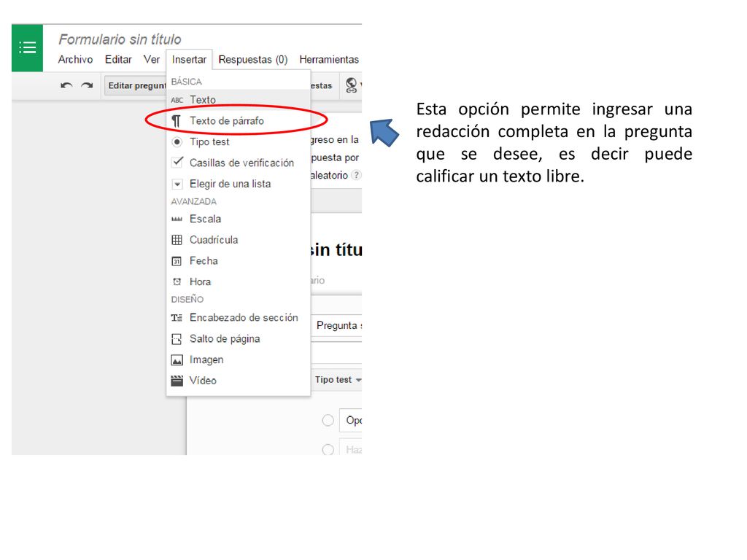Click the paragraph symbol icon for Texto de párrafo
The height and width of the screenshot is (560, 747).
(177, 121)
